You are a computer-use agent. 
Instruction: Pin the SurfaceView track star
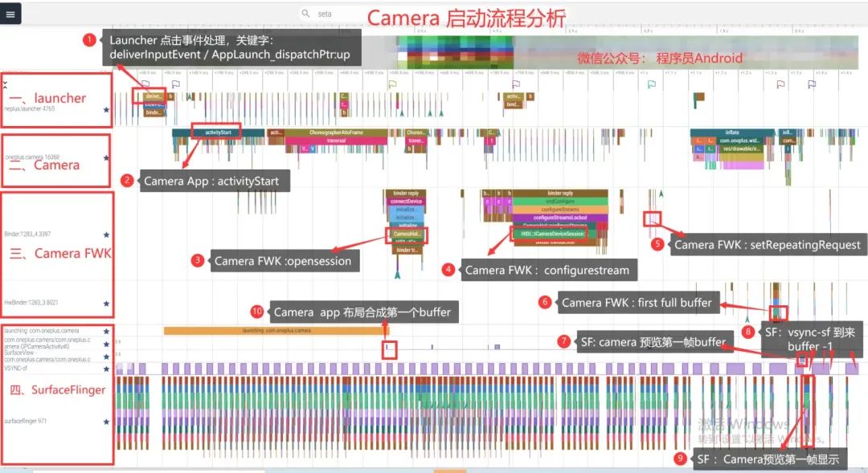(106, 357)
